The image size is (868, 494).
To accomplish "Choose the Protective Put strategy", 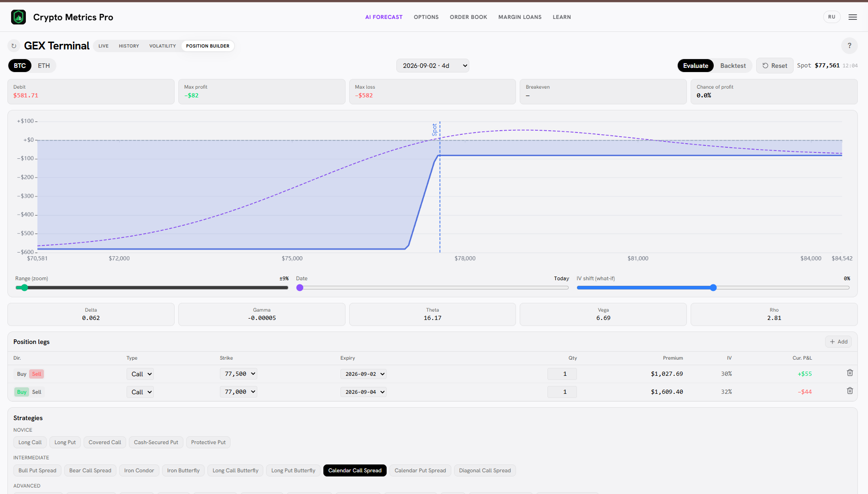I will tap(208, 442).
